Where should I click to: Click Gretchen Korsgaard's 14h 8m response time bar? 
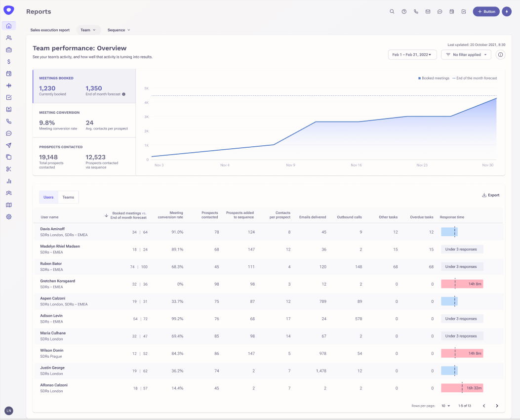[x=462, y=284]
